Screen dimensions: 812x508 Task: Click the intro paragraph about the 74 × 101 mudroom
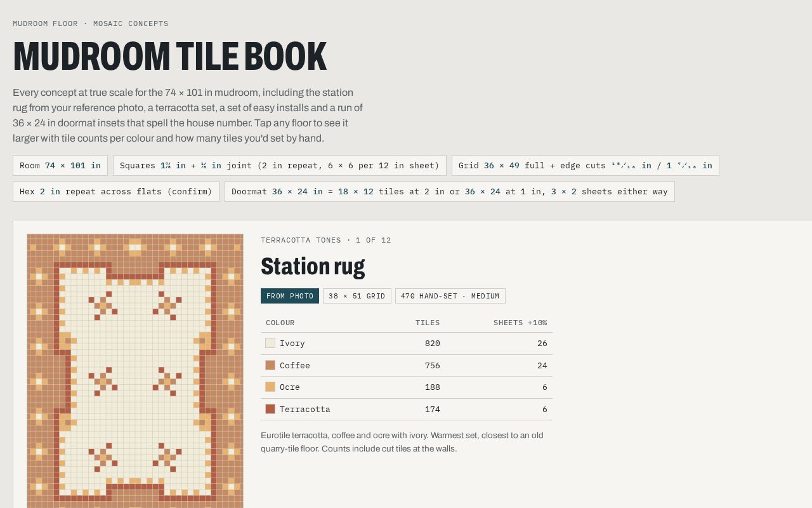coord(188,115)
